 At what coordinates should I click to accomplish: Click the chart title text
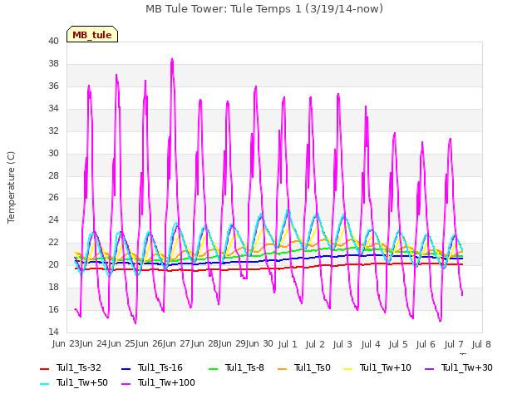click(264, 8)
